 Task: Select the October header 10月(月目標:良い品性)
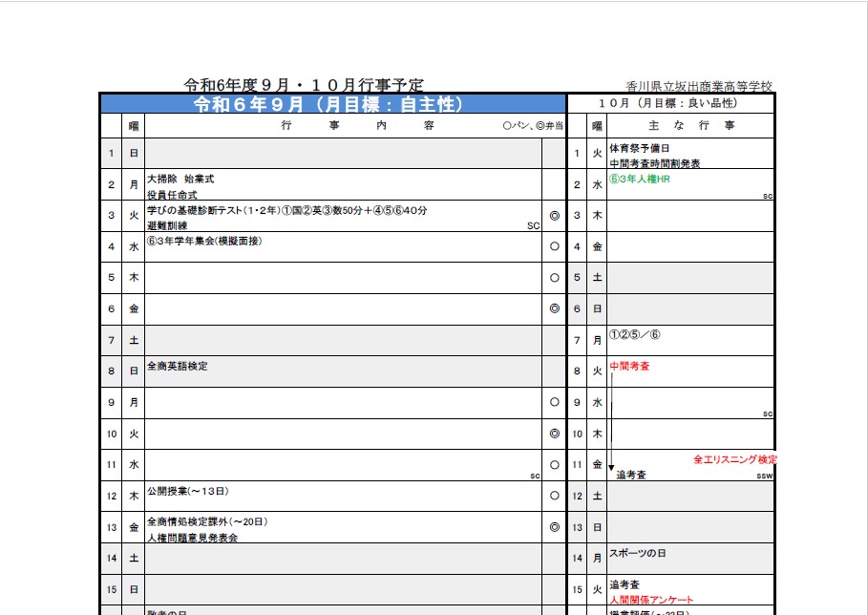[x=667, y=103]
